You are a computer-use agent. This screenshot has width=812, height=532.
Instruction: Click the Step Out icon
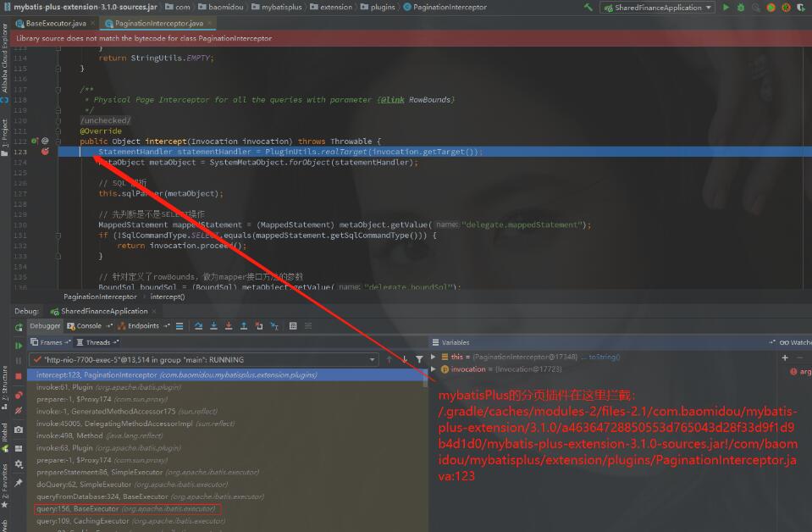[243, 326]
